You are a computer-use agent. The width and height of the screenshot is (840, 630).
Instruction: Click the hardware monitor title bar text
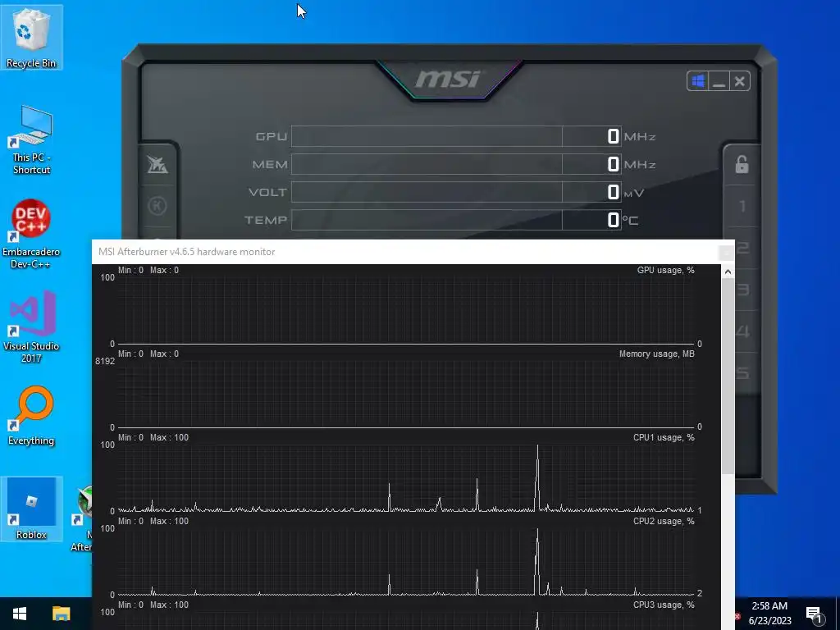(x=186, y=252)
